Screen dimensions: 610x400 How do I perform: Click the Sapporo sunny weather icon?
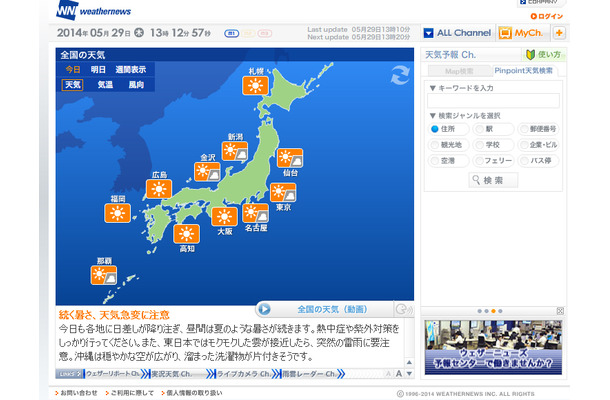click(x=255, y=86)
